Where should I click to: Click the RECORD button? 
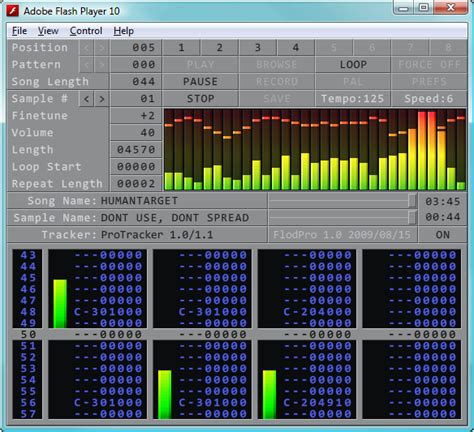coord(276,82)
